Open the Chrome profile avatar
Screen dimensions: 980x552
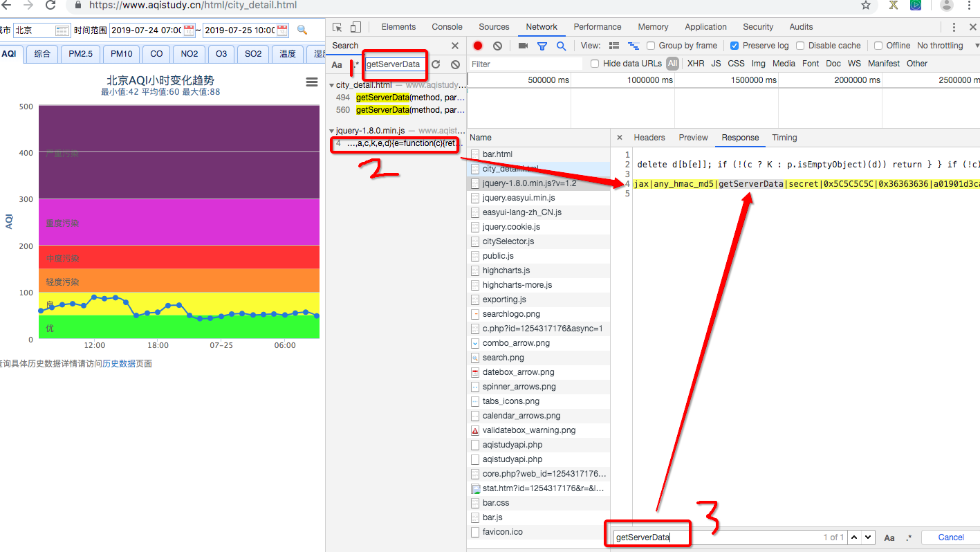pyautogui.click(x=946, y=5)
